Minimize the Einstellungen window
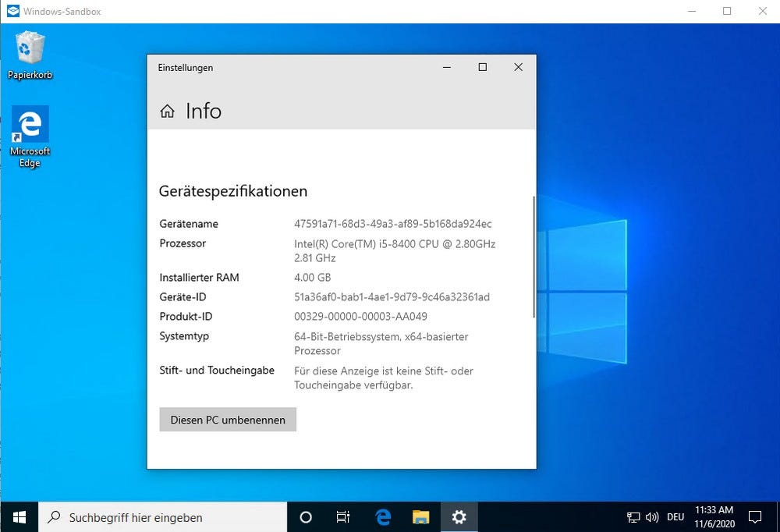The image size is (780, 532). pyautogui.click(x=447, y=67)
